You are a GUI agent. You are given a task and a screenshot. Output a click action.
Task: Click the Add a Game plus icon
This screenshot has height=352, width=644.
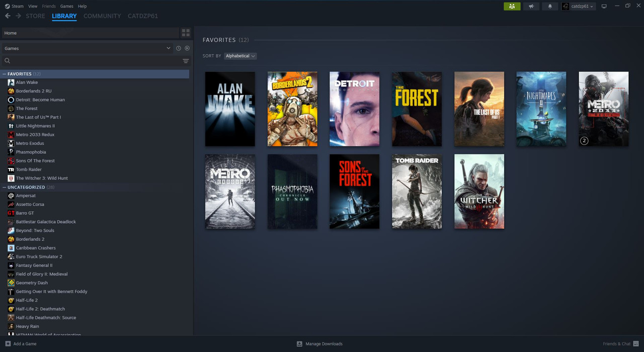tap(8, 343)
